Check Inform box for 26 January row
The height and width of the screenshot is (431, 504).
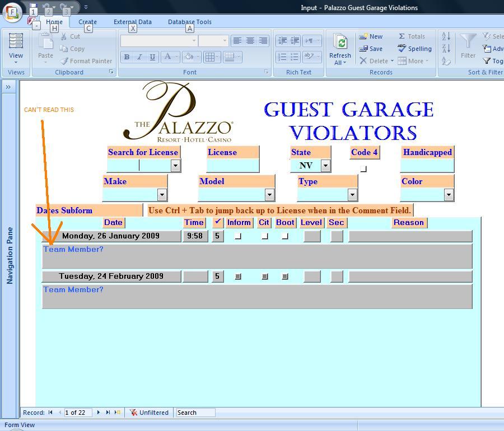pyautogui.click(x=238, y=236)
